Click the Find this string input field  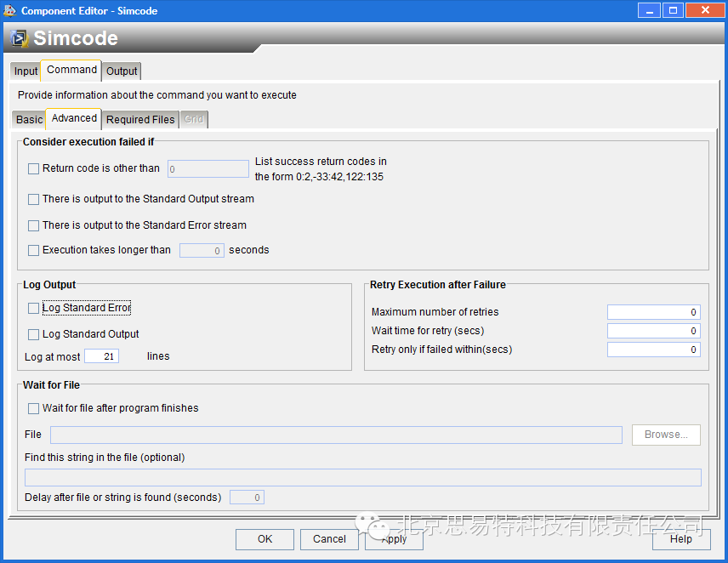coord(363,478)
